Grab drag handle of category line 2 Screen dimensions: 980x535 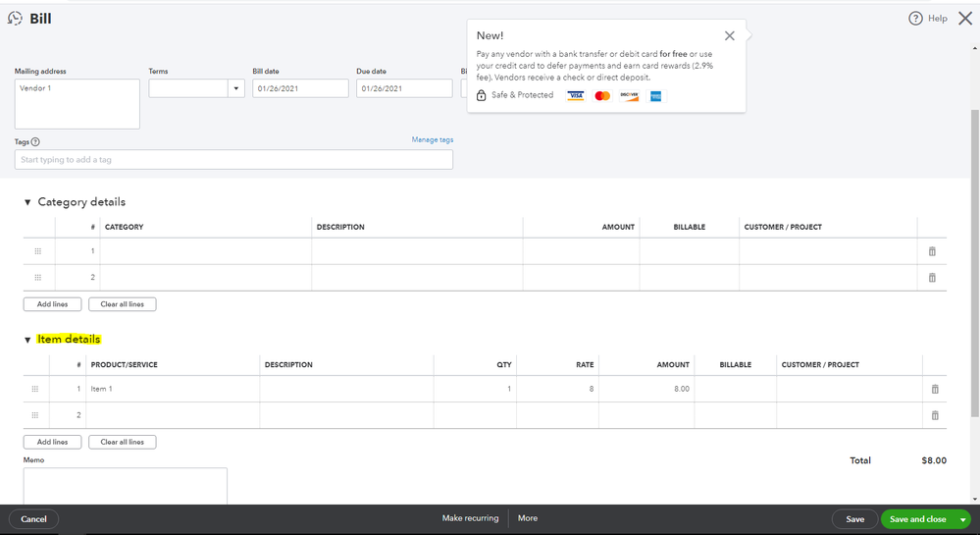38,277
